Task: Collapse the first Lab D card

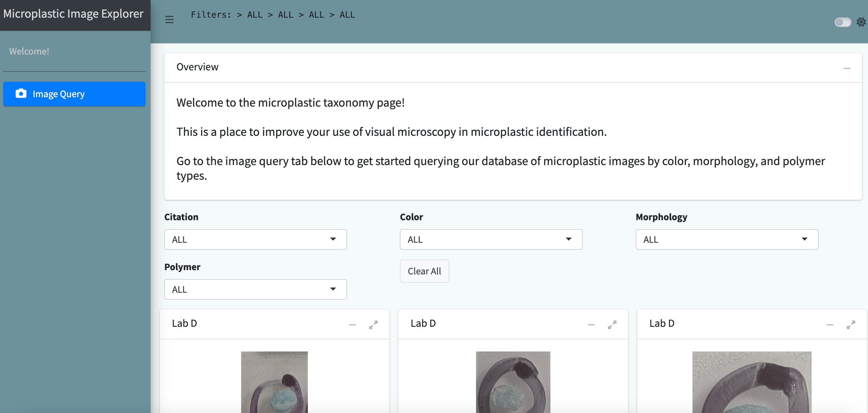Action: [x=352, y=325]
